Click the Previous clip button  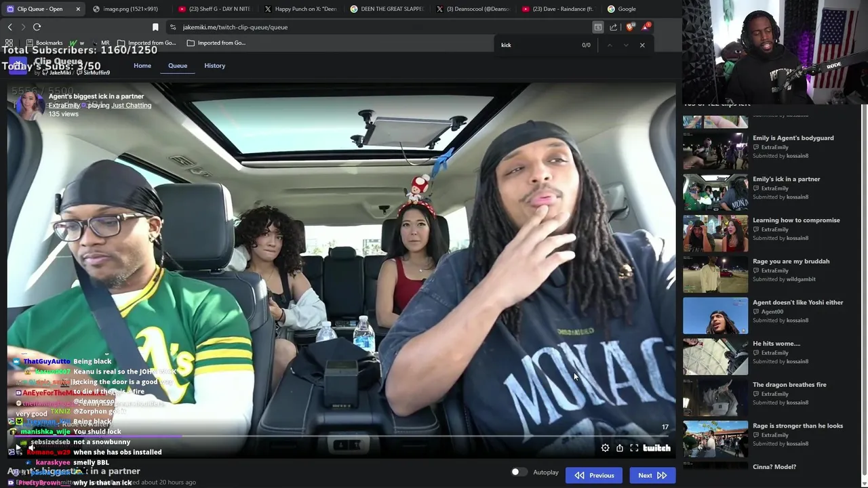594,475
